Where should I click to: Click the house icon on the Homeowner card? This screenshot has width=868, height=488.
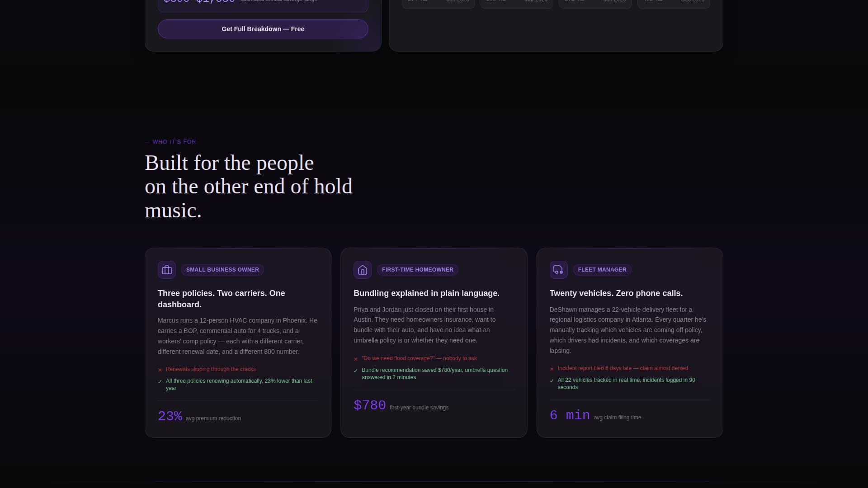tap(363, 270)
